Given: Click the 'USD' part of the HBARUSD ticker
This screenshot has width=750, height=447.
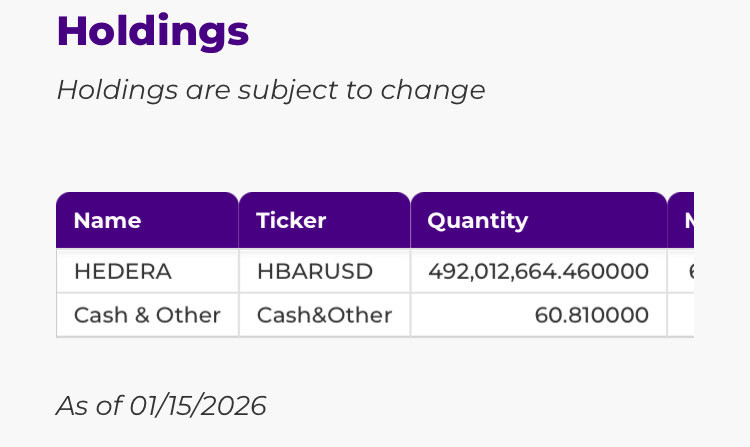Looking at the screenshot, I should (x=349, y=271).
